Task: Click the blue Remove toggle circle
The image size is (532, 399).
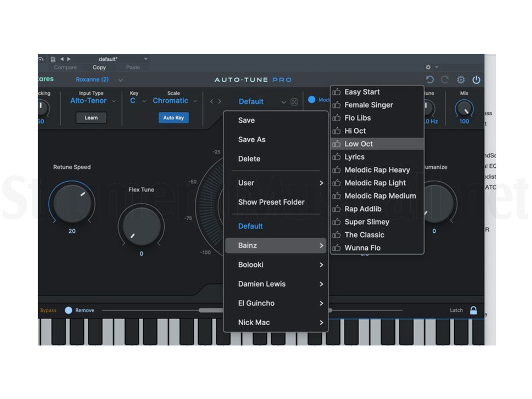Action: (68, 310)
